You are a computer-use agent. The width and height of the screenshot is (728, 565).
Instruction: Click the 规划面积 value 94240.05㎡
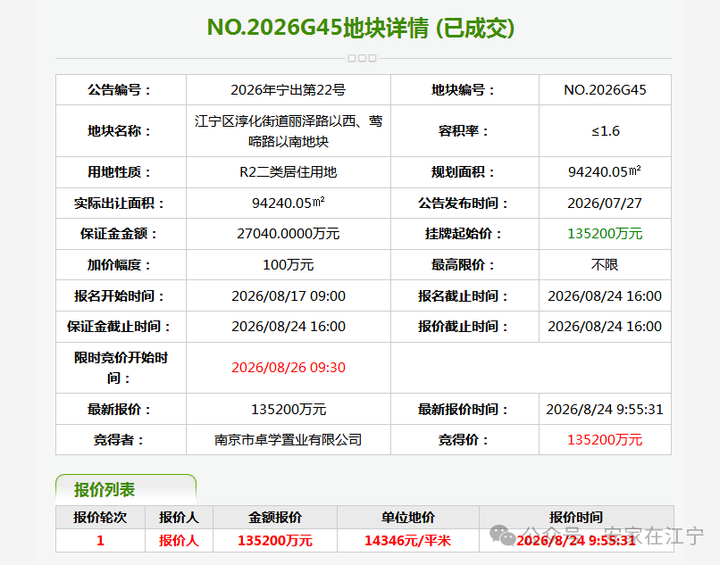pos(605,172)
